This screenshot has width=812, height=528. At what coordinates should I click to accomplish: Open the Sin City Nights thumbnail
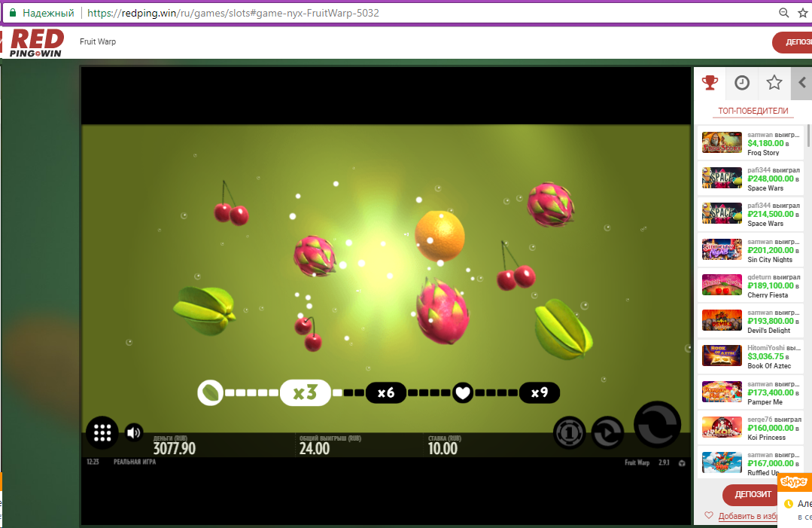722,249
